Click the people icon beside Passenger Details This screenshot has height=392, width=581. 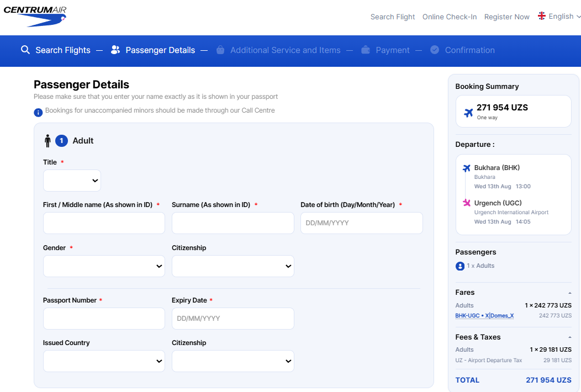click(x=115, y=50)
